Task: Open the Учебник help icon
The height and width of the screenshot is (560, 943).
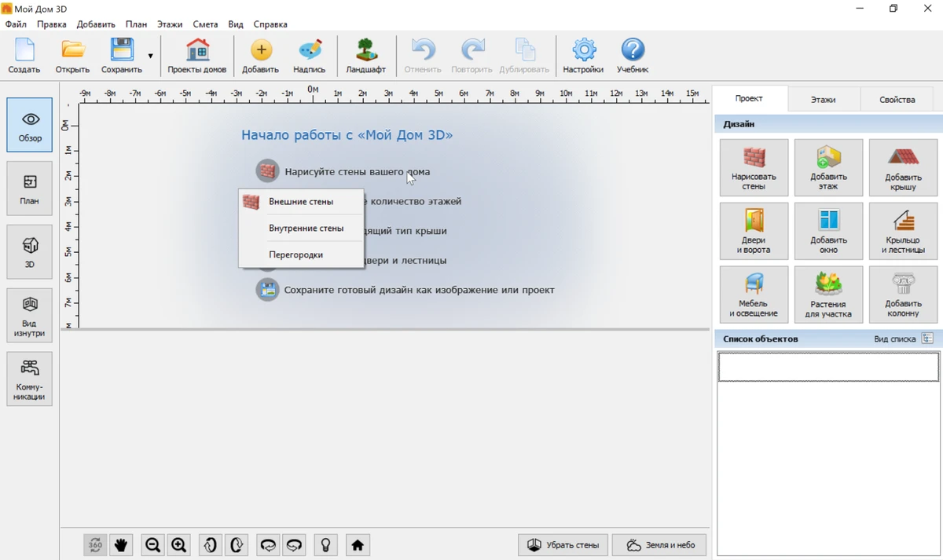Action: pos(633,55)
